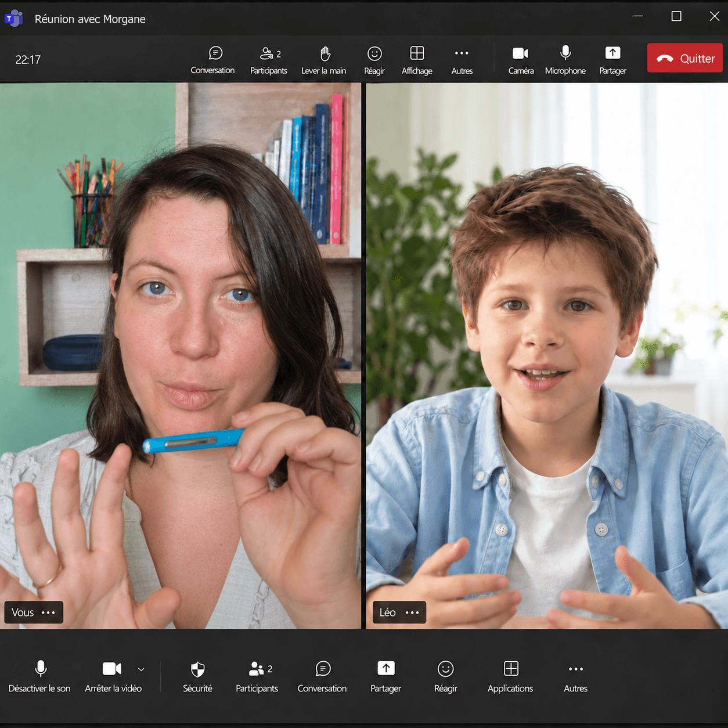Click the Vous name label
This screenshot has height=728, width=728.
coord(23,612)
